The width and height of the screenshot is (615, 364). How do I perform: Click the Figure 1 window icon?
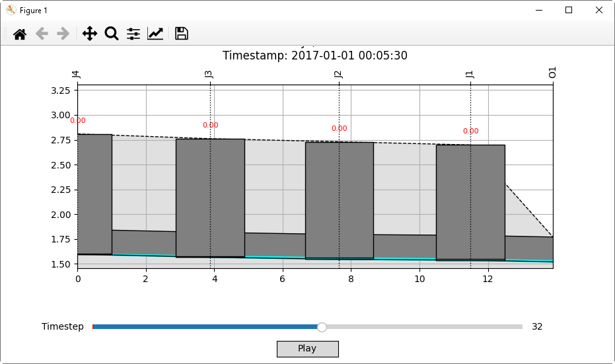pyautogui.click(x=11, y=10)
